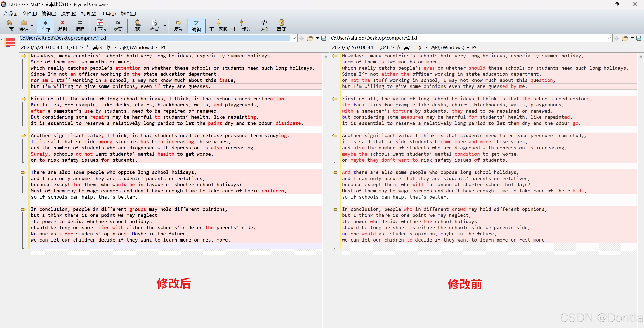This screenshot has width=644, height=328.
Task: Open left file path history dropdown
Action: [x=294, y=38]
